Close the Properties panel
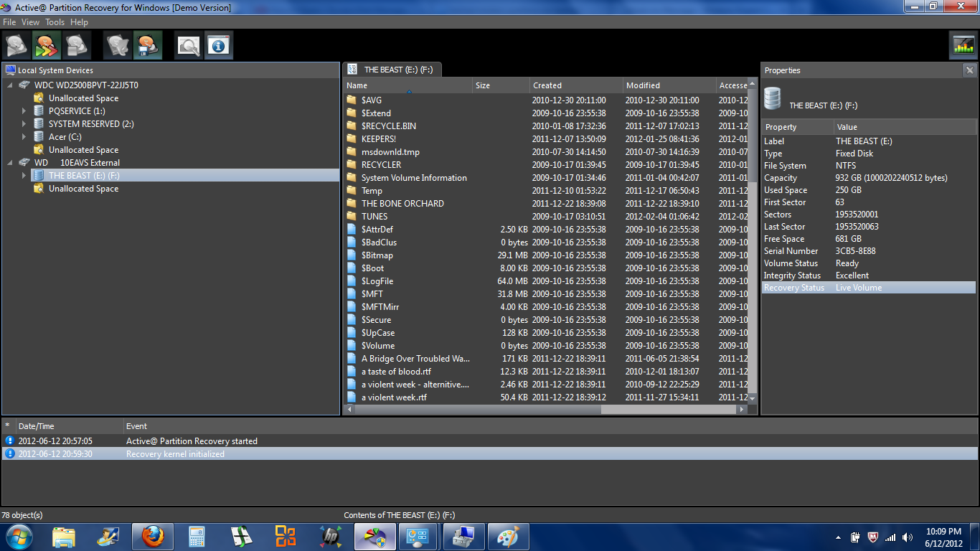 tap(969, 70)
